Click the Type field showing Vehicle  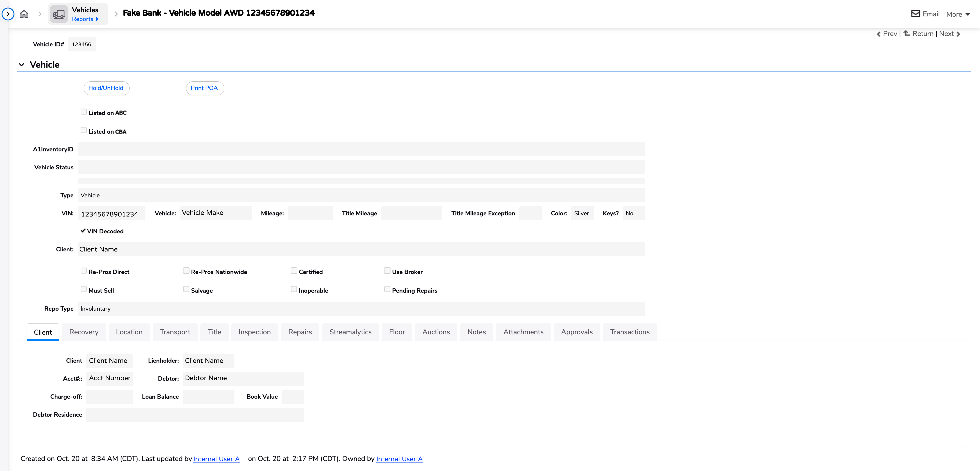[361, 195]
